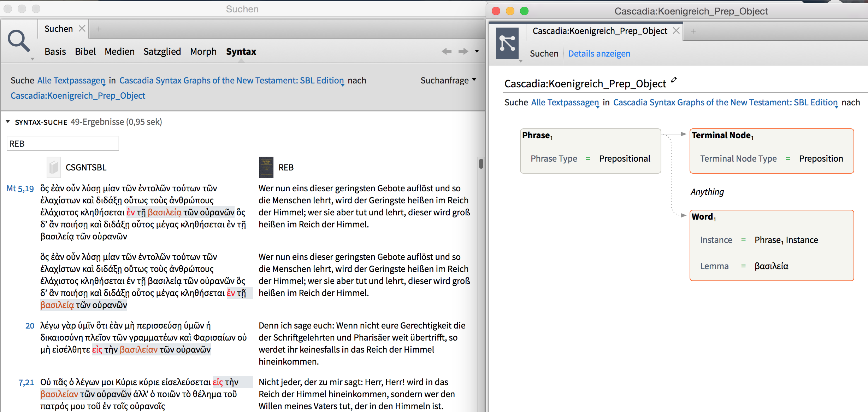Open the navigation history dropdown arrow
The width and height of the screenshot is (868, 412).
tap(477, 52)
